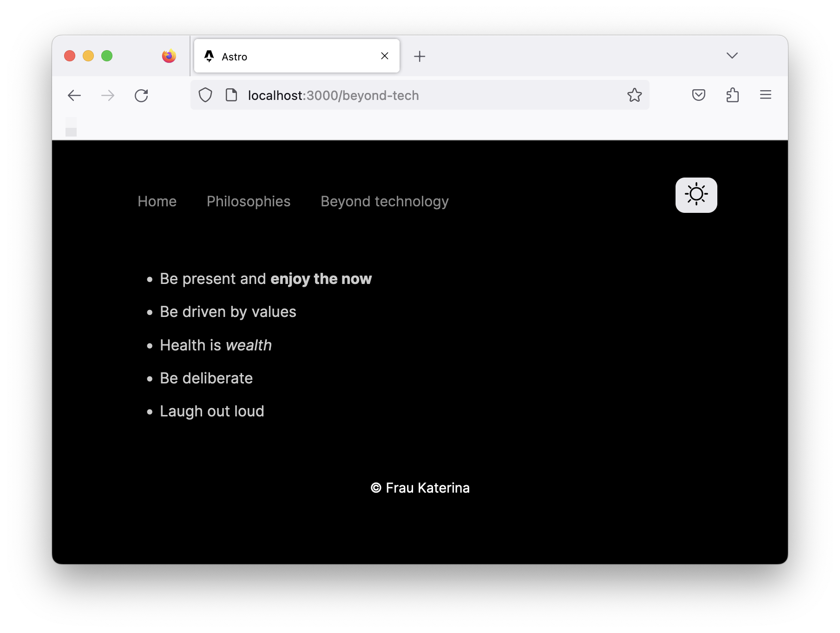This screenshot has width=840, height=633.
Task: Toggle light theme with the sun icon
Action: coord(696,195)
